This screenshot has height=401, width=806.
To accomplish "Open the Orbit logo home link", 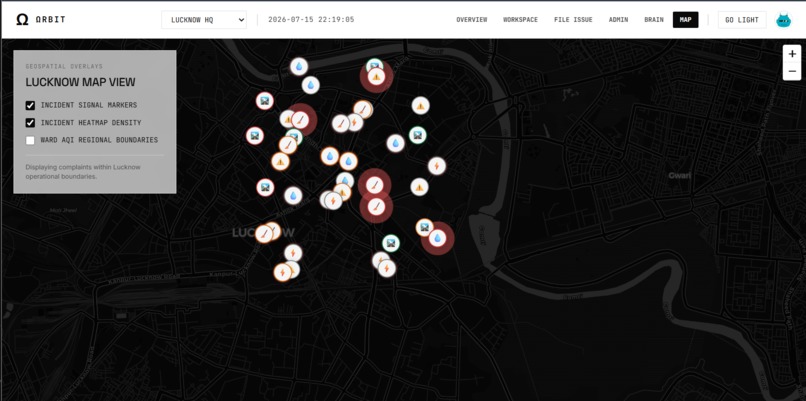I will click(41, 20).
